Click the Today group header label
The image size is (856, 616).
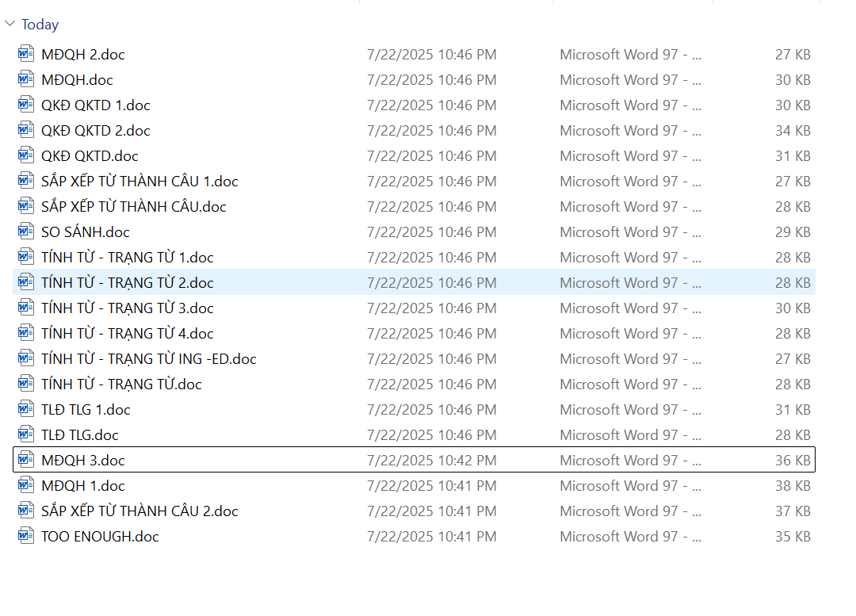pyautogui.click(x=40, y=25)
